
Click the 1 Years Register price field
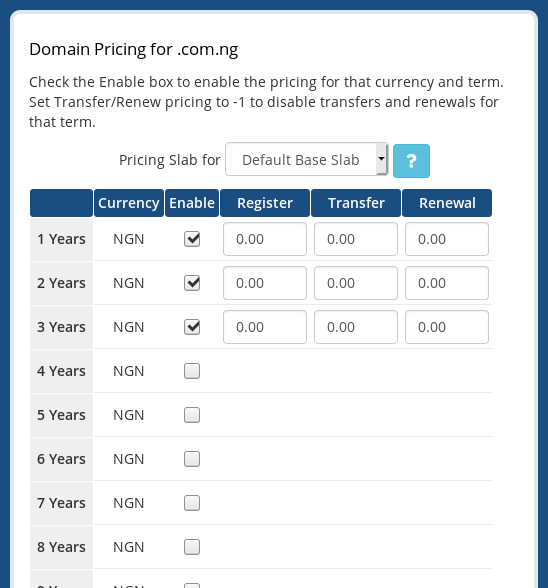click(265, 239)
